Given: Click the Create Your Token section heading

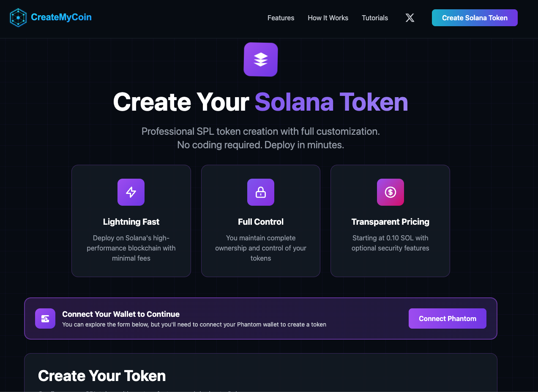Looking at the screenshot, I should [101, 376].
